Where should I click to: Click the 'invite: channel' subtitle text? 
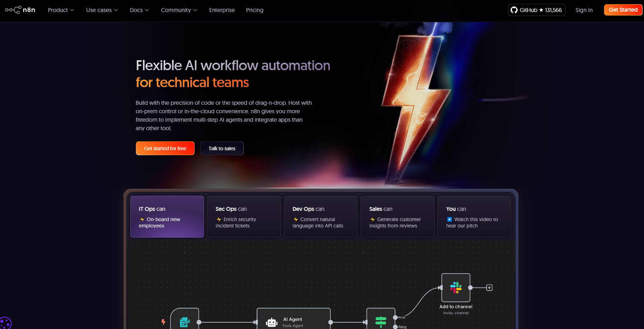click(456, 313)
